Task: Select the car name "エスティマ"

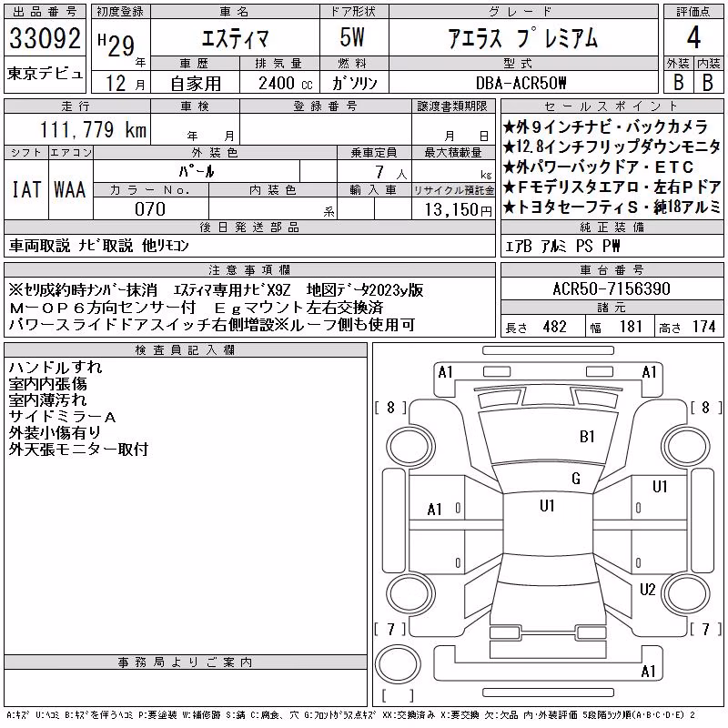Action: [235, 38]
